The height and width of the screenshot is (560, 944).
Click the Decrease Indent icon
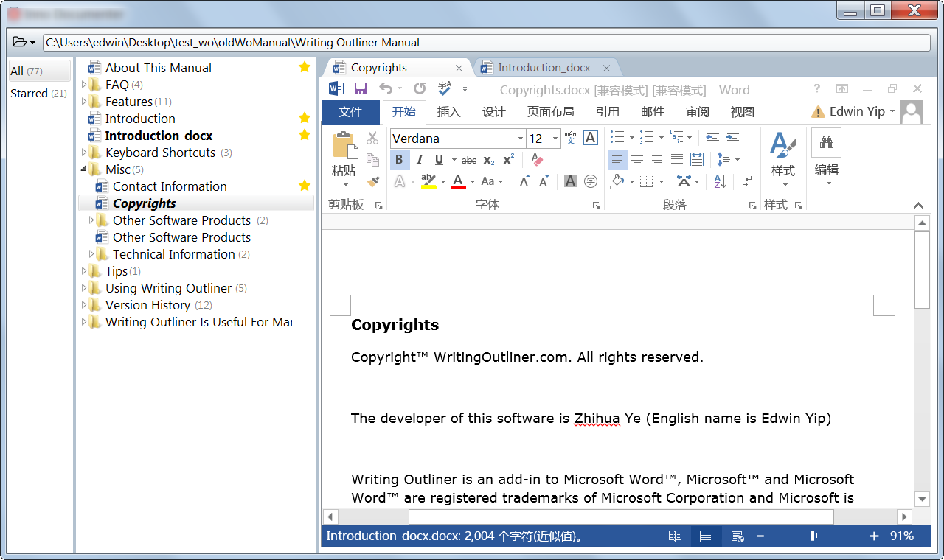(712, 138)
